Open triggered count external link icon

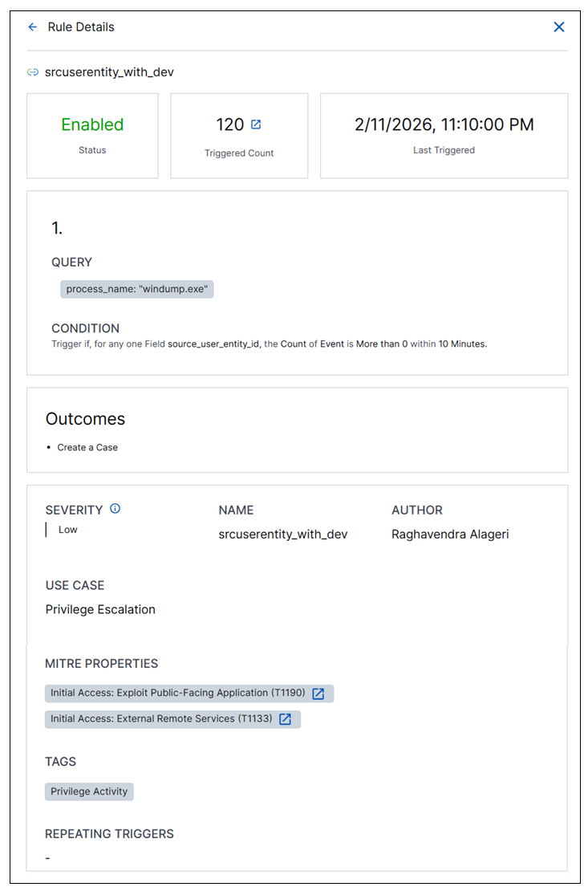coord(256,124)
